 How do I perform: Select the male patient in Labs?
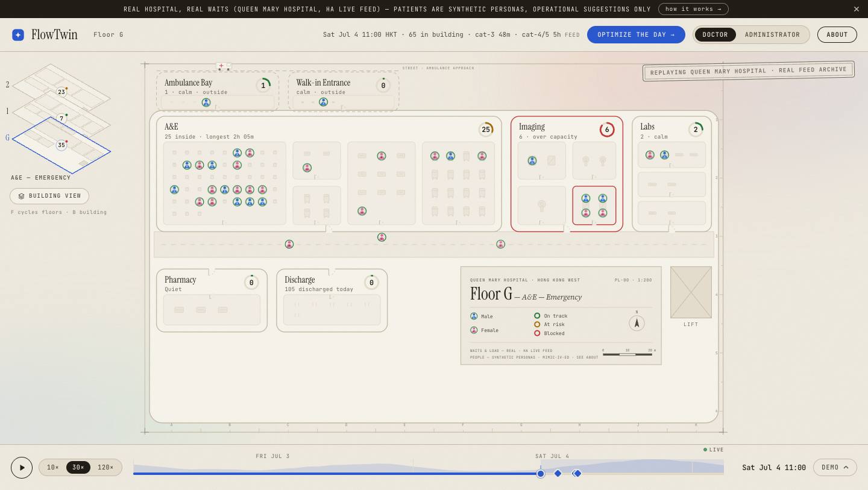[664, 155]
